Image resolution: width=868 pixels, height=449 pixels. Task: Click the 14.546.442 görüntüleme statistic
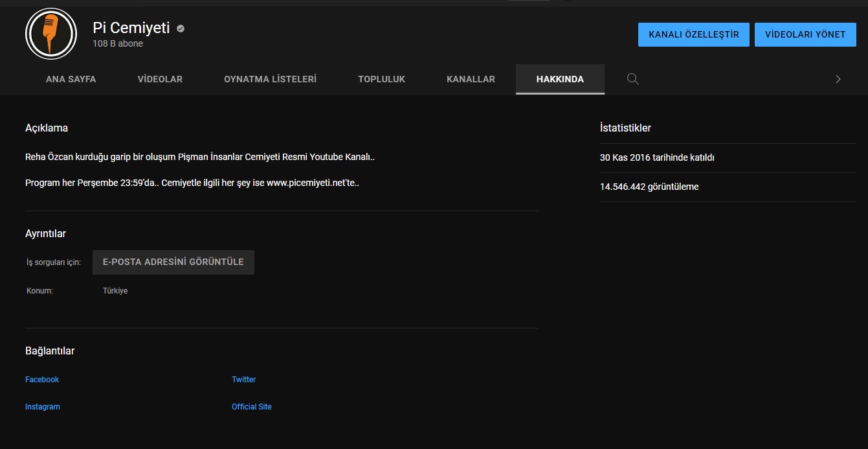tap(649, 187)
